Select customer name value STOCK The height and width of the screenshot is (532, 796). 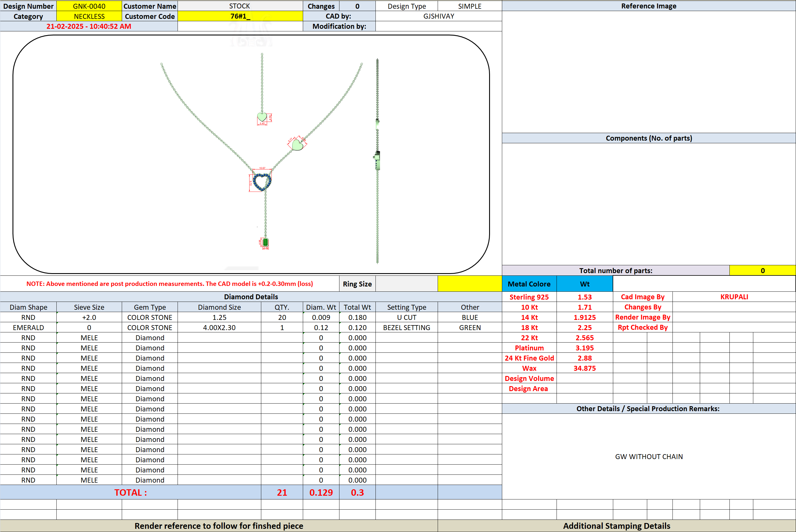[x=240, y=6]
